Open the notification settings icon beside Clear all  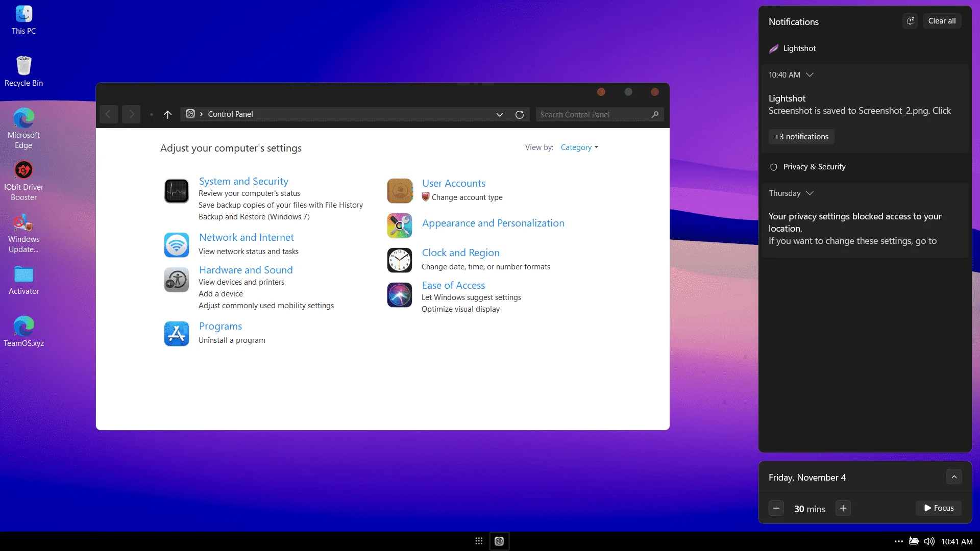pos(910,21)
